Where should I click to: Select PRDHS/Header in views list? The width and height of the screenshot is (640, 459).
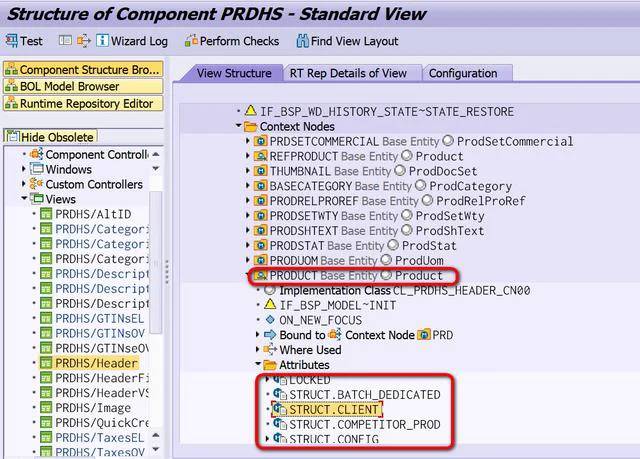pyautogui.click(x=97, y=363)
